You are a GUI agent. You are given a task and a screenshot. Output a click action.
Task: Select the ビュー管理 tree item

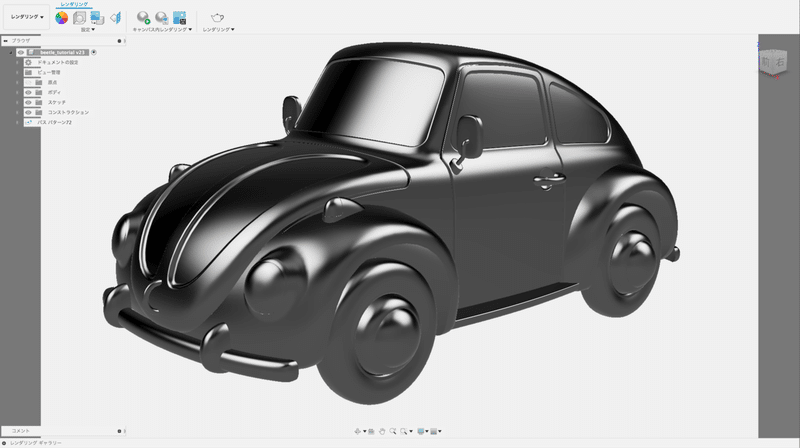(x=49, y=72)
